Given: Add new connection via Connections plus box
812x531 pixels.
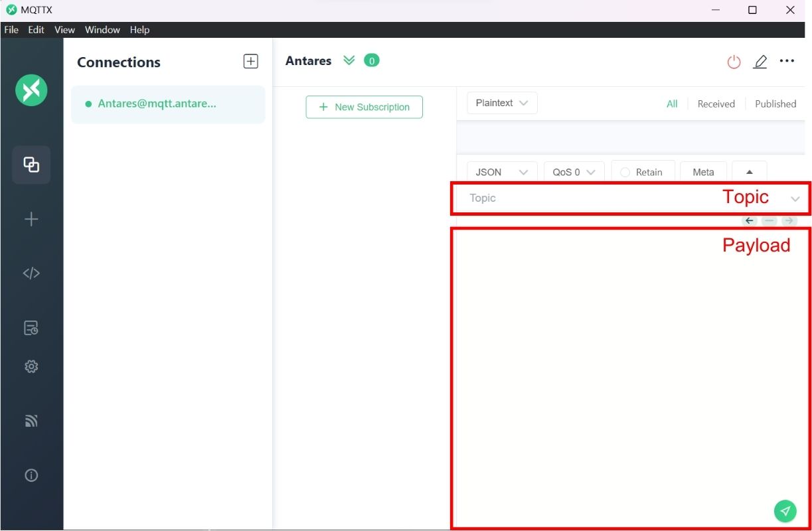Looking at the screenshot, I should coord(250,61).
